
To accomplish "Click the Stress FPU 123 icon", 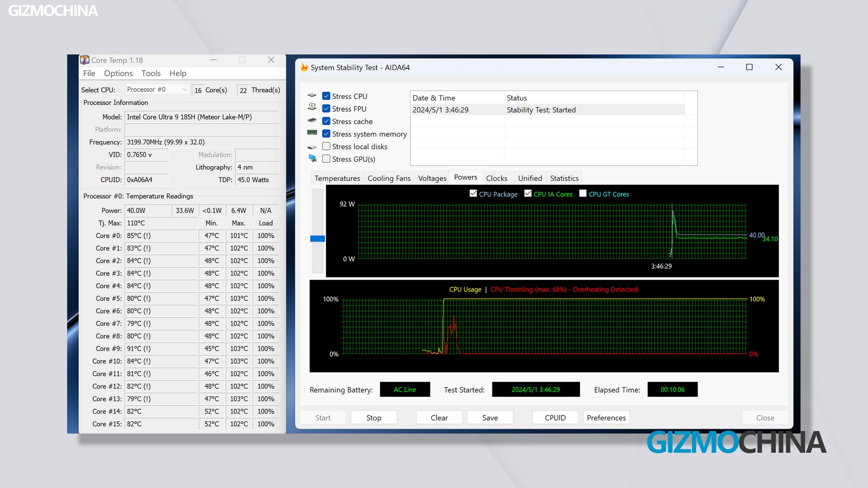I will pyautogui.click(x=312, y=107).
